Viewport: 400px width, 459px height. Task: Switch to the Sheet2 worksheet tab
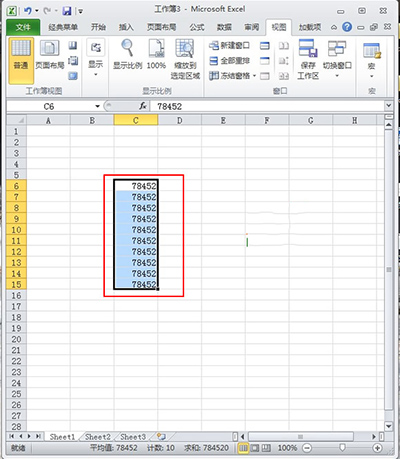[x=98, y=436]
